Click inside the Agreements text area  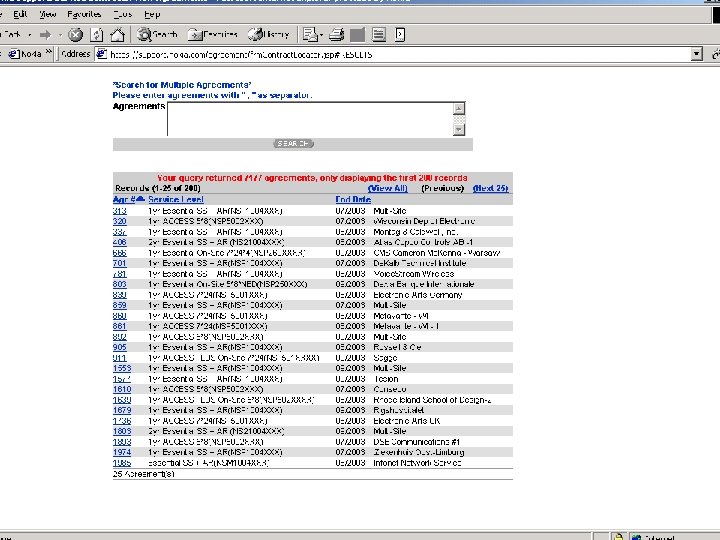[x=310, y=119]
